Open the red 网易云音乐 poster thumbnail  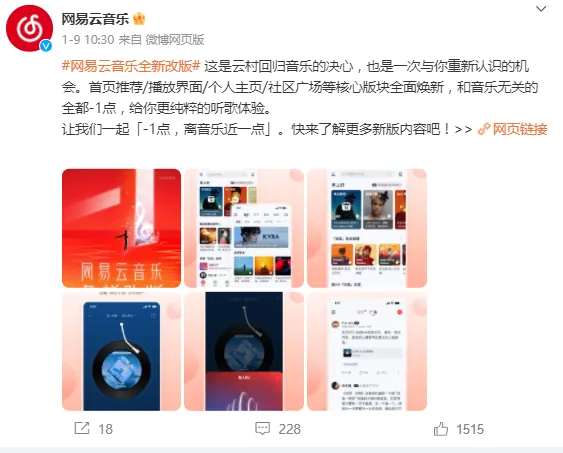(x=121, y=228)
